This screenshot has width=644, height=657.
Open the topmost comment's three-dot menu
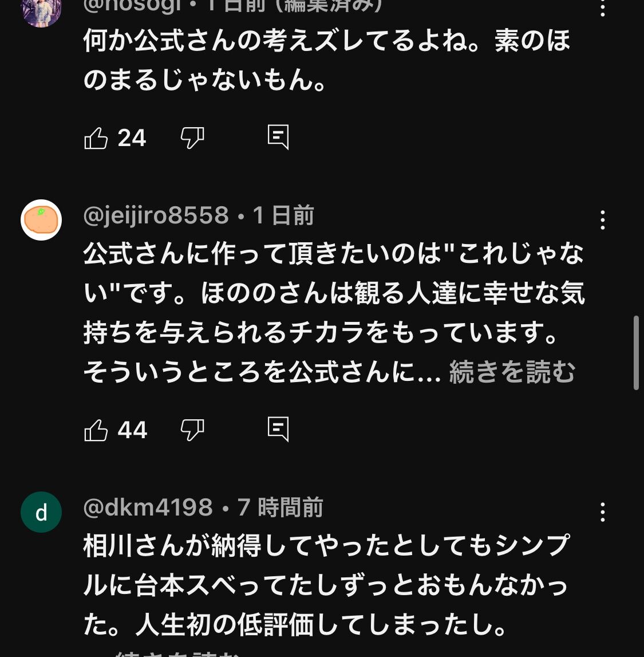[x=602, y=8]
